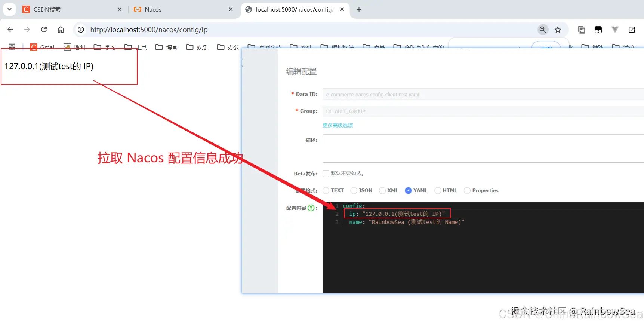Select the HTML format radio button

(438, 191)
